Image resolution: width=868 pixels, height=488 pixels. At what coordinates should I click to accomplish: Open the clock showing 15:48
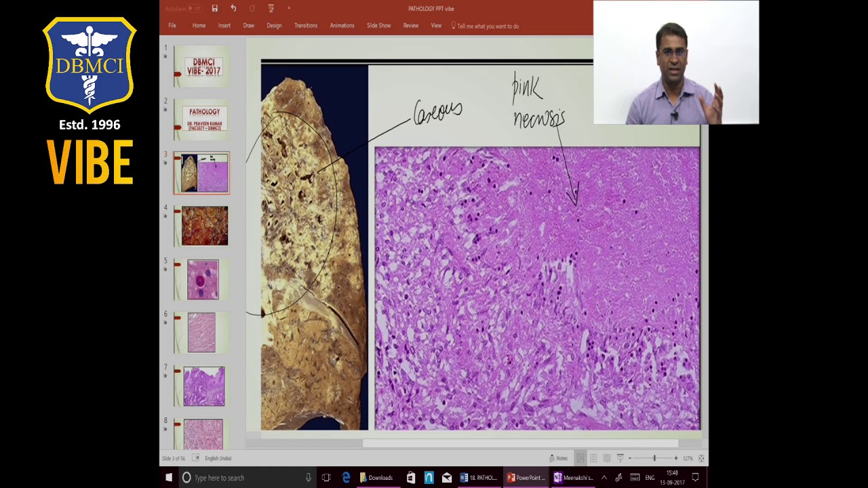(672, 478)
